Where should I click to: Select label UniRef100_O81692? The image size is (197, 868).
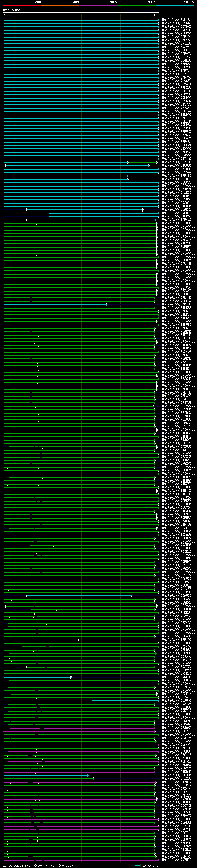click(177, 101)
